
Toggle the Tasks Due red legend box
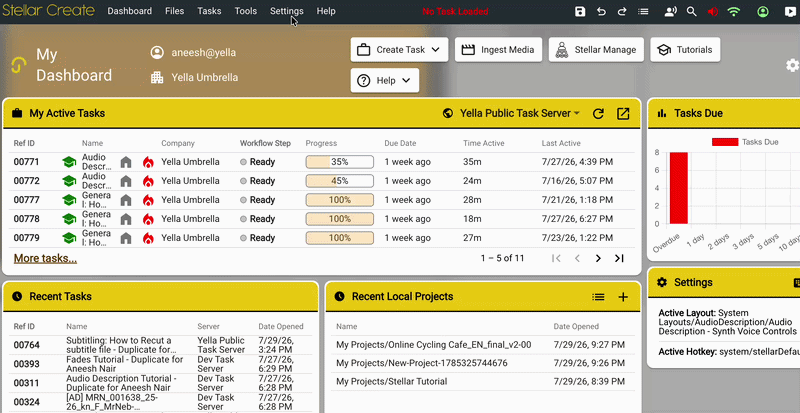pyautogui.click(x=725, y=142)
